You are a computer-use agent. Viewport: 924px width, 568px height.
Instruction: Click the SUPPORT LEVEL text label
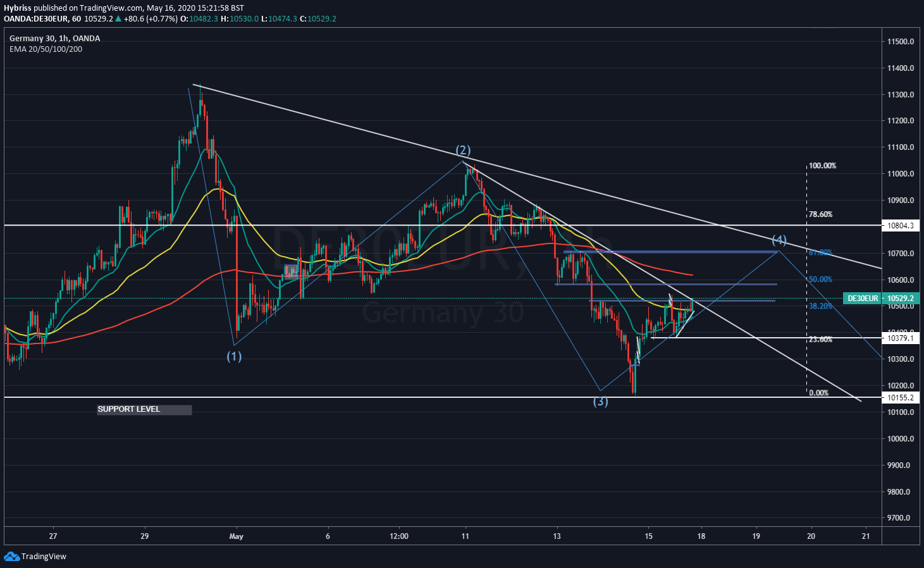tap(129, 409)
